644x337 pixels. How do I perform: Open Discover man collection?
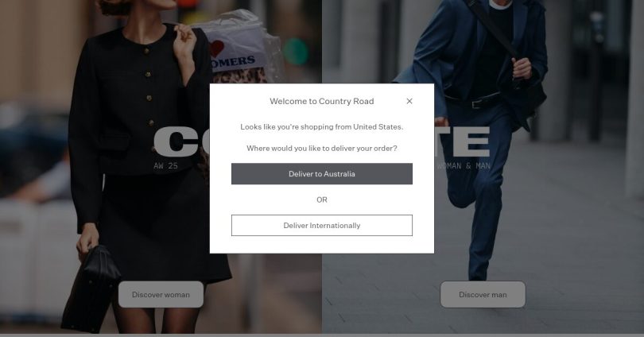point(483,294)
